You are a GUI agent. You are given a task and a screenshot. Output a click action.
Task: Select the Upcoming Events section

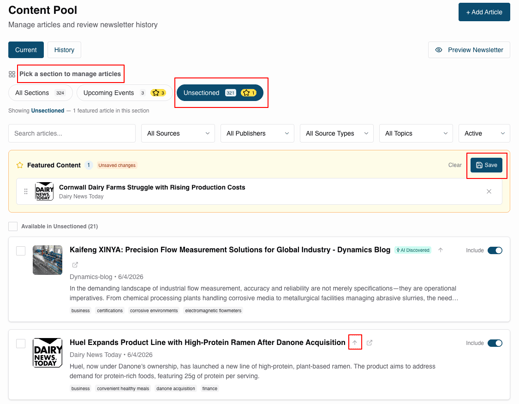tap(124, 93)
